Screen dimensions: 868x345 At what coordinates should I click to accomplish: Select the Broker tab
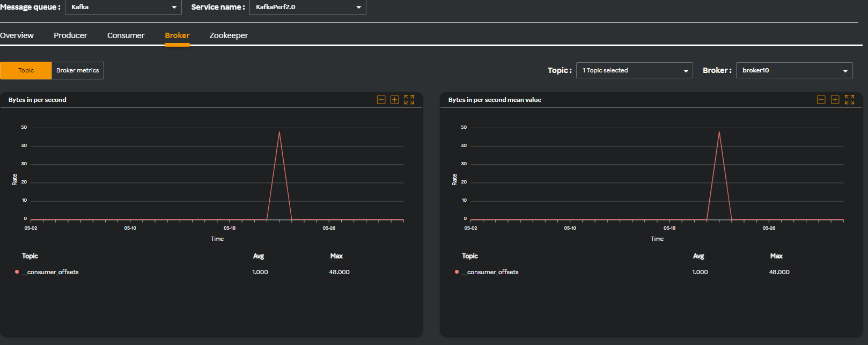177,35
